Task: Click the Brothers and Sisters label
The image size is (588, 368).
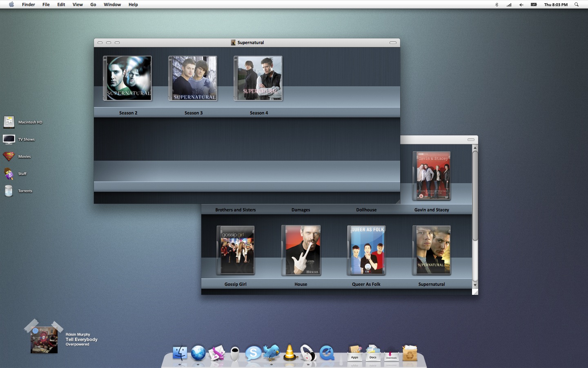Action: coord(236,210)
